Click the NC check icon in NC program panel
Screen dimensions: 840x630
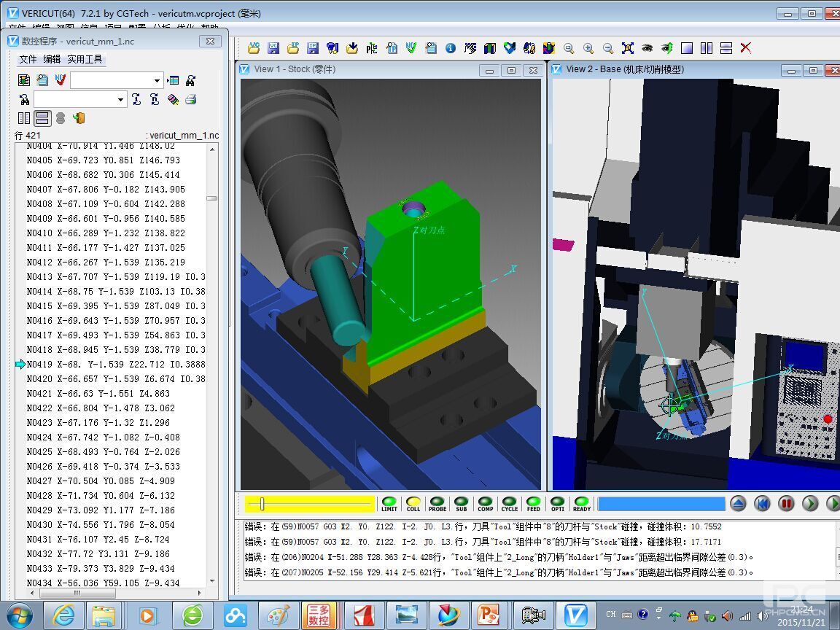(60, 80)
